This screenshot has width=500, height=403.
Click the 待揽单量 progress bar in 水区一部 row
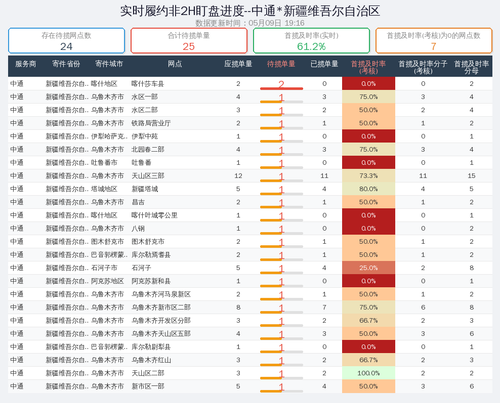click(x=281, y=101)
